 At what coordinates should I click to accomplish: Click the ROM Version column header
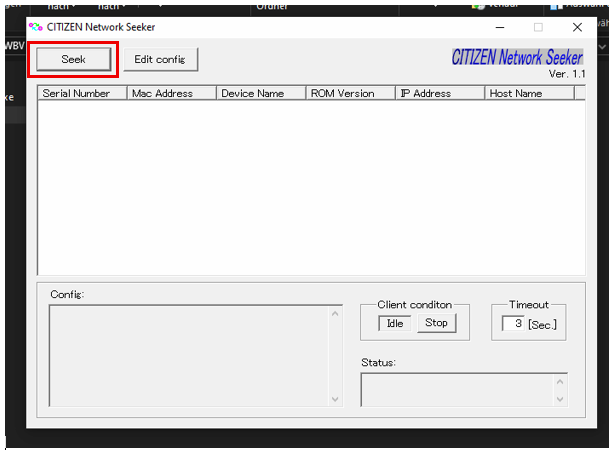point(350,93)
